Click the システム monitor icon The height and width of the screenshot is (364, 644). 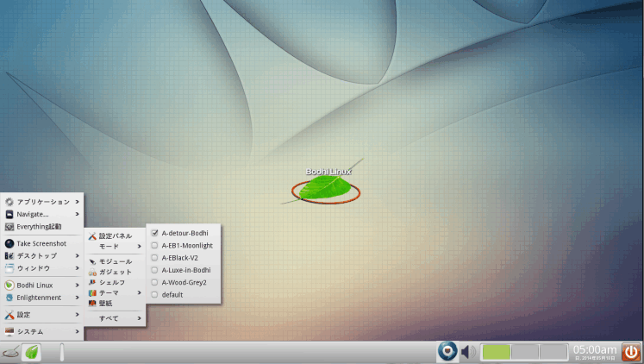coord(9,331)
